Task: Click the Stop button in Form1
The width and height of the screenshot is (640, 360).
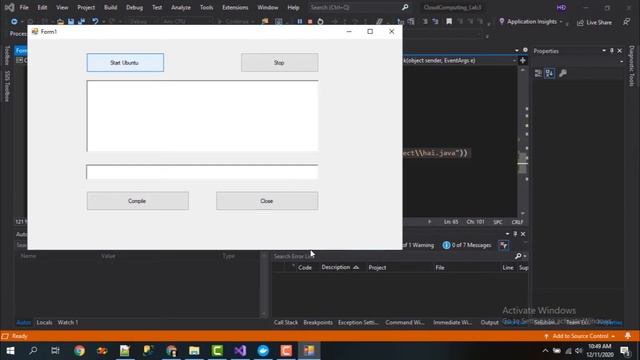Action: click(280, 62)
